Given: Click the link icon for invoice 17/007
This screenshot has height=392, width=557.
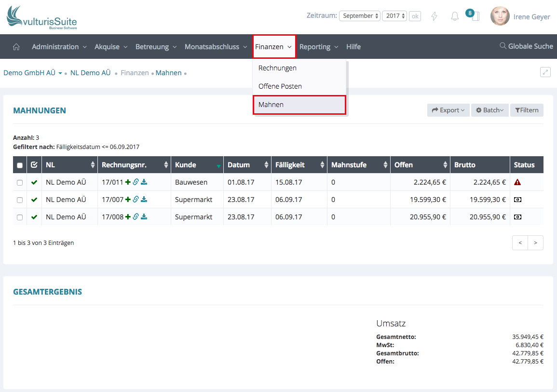Looking at the screenshot, I should coord(136,200).
